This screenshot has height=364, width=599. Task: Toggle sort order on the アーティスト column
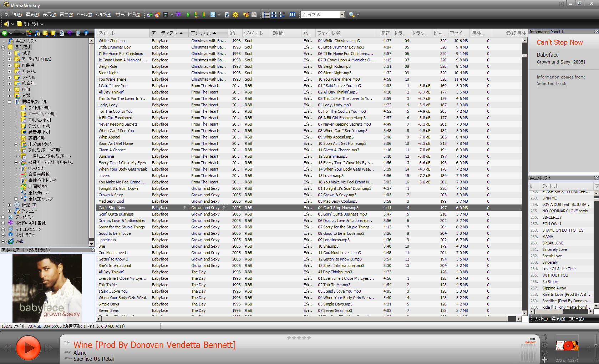[169, 33]
